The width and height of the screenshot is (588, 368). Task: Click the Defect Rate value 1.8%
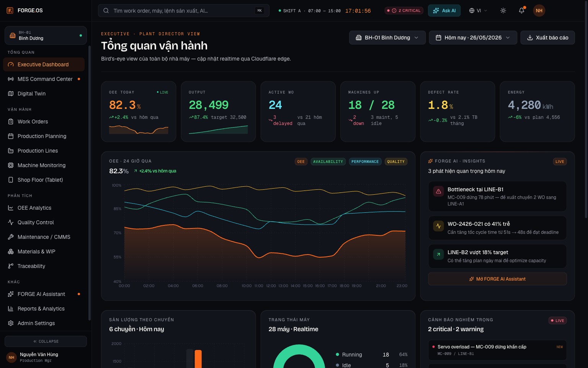click(441, 105)
